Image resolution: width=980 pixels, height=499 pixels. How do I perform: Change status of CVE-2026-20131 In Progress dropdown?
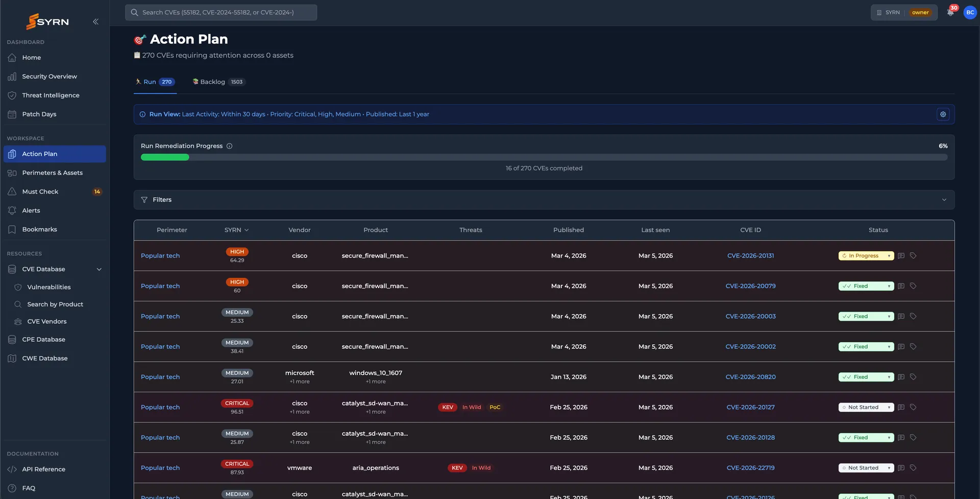(866, 256)
